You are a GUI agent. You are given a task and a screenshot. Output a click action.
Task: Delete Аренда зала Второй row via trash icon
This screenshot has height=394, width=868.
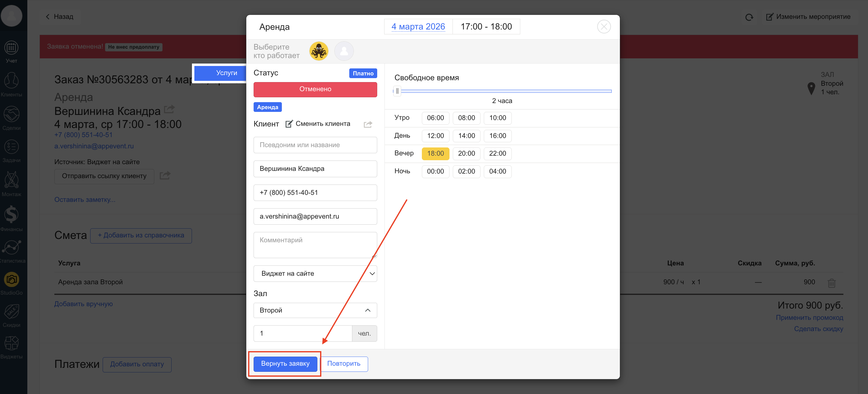coord(831,283)
